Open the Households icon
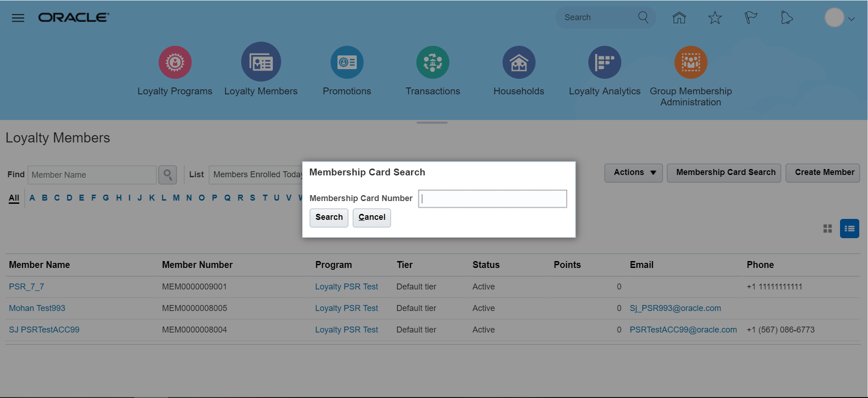 pyautogui.click(x=519, y=62)
